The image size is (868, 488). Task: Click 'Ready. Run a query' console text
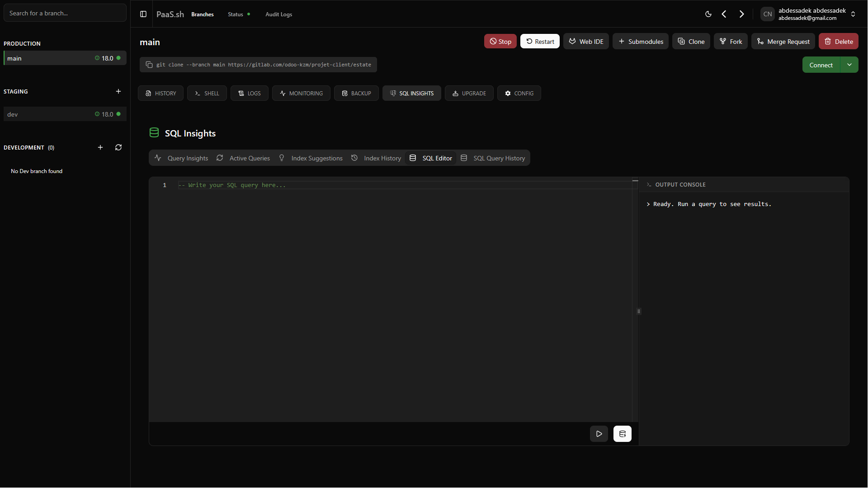click(x=712, y=204)
